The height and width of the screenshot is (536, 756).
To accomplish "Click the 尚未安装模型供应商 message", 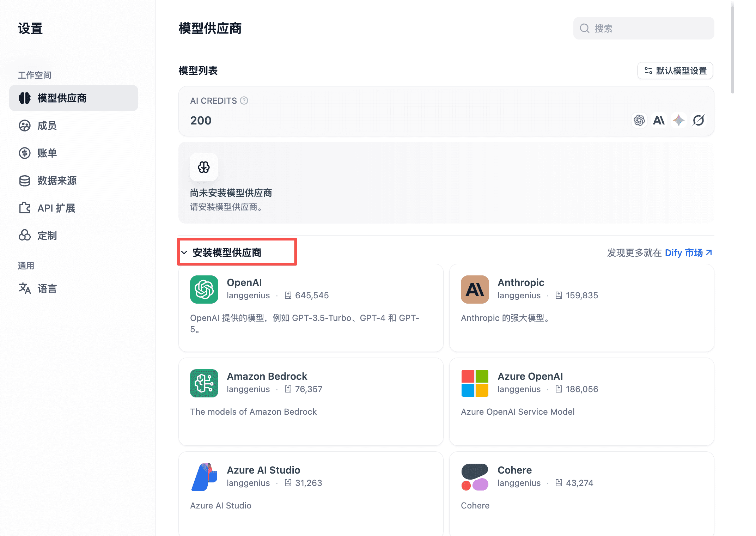I will [x=231, y=193].
